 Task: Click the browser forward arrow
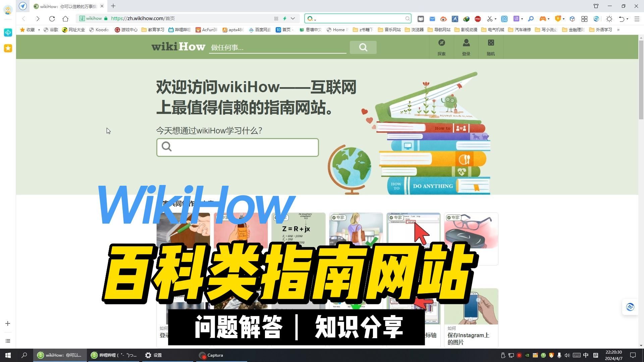pos(38,18)
